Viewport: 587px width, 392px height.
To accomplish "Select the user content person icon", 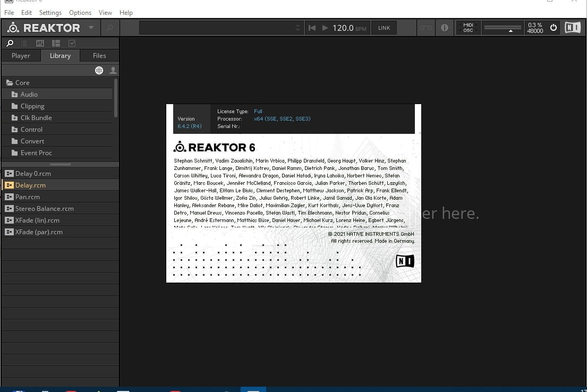I will [x=113, y=71].
